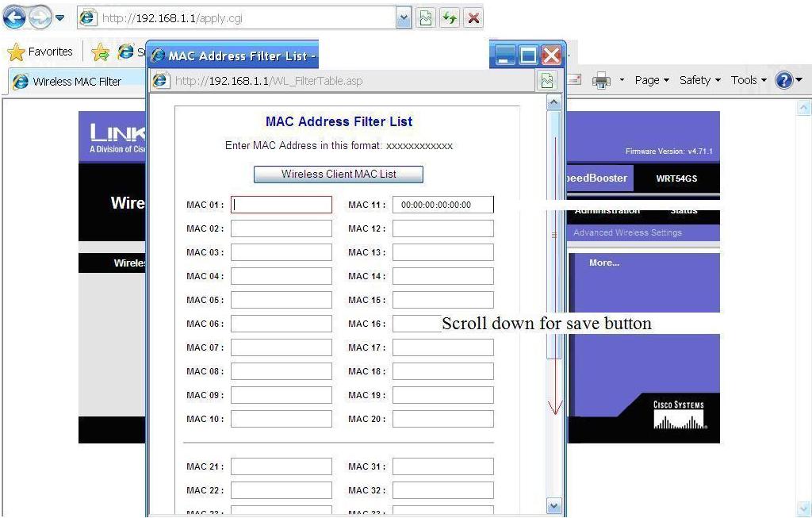Click the MAC 07 input field
Image resolution: width=812 pixels, height=518 pixels.
click(x=282, y=347)
